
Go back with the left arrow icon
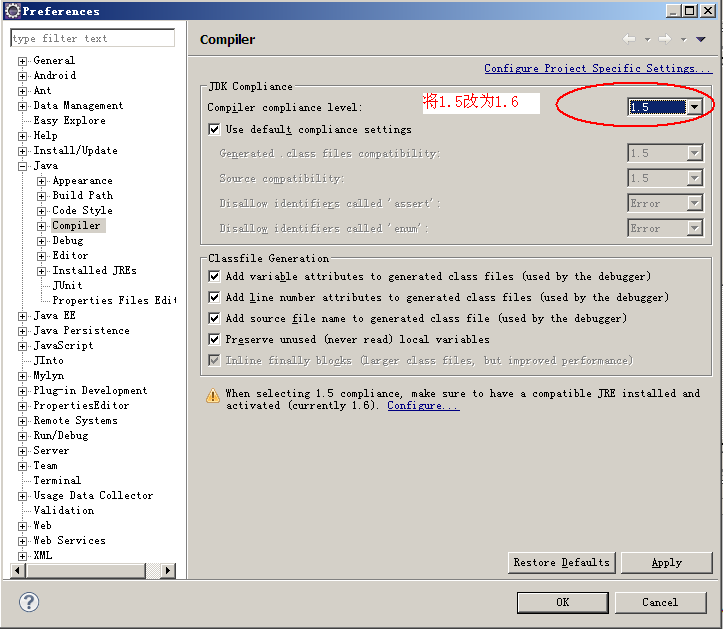click(629, 39)
